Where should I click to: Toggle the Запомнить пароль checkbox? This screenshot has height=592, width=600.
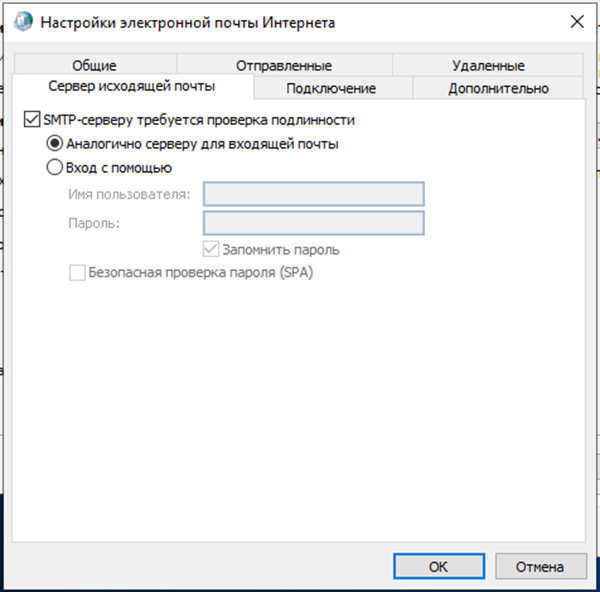pyautogui.click(x=211, y=249)
